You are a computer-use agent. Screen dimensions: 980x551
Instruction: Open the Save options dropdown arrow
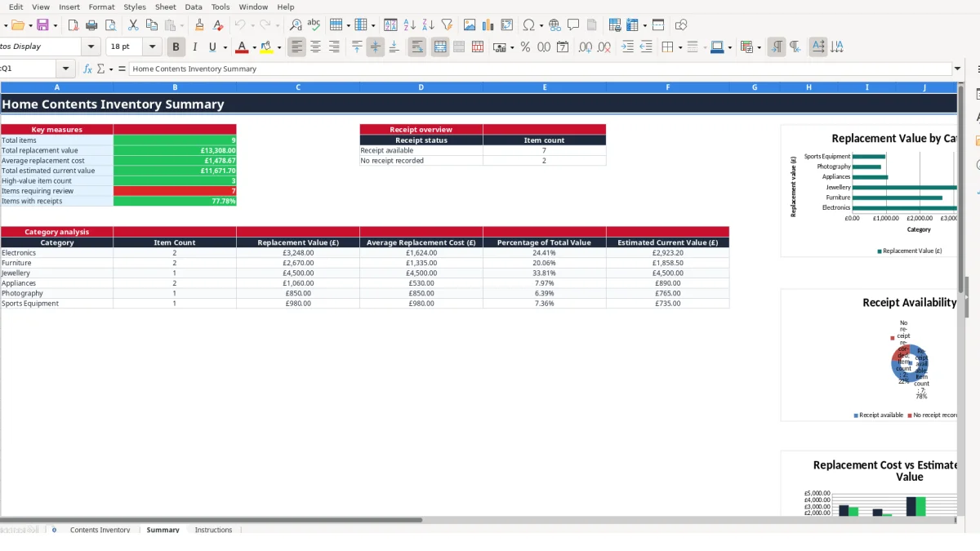(x=55, y=25)
